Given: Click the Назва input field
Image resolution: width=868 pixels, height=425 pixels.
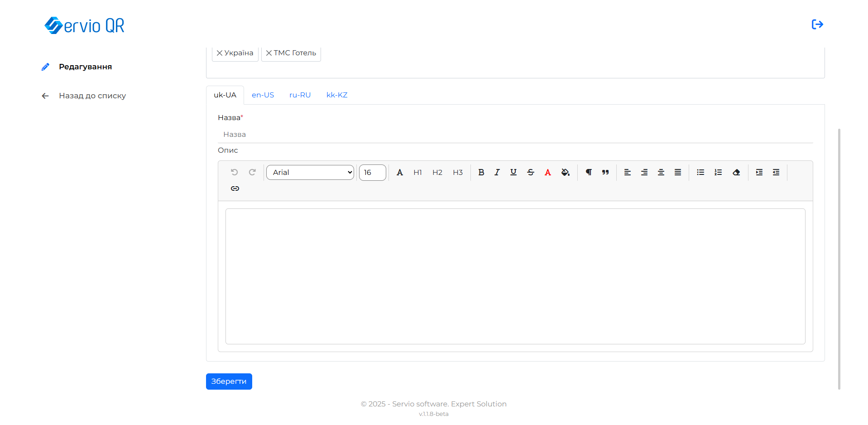Looking at the screenshot, I should (515, 135).
